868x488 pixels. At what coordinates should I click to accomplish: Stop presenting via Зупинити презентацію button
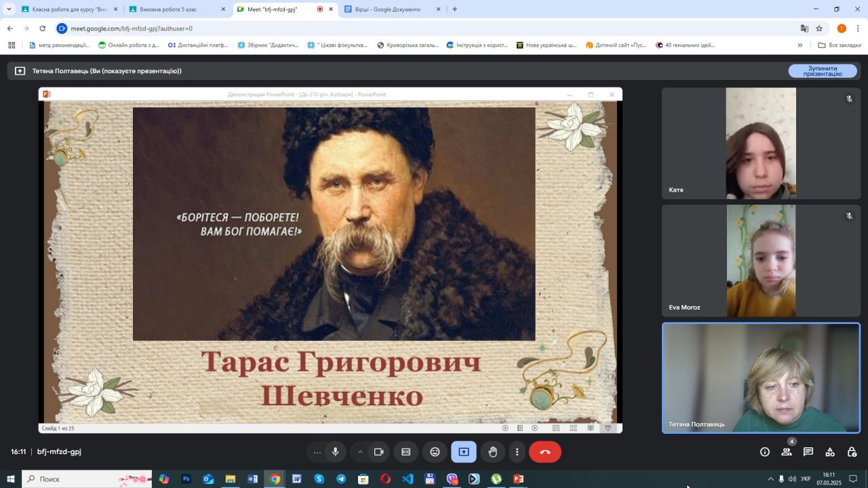point(823,71)
